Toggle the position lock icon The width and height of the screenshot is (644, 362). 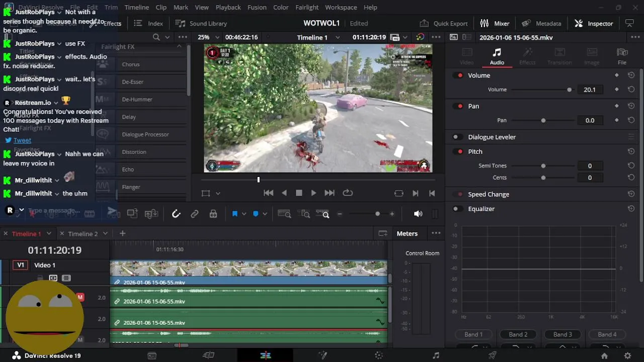click(x=213, y=214)
